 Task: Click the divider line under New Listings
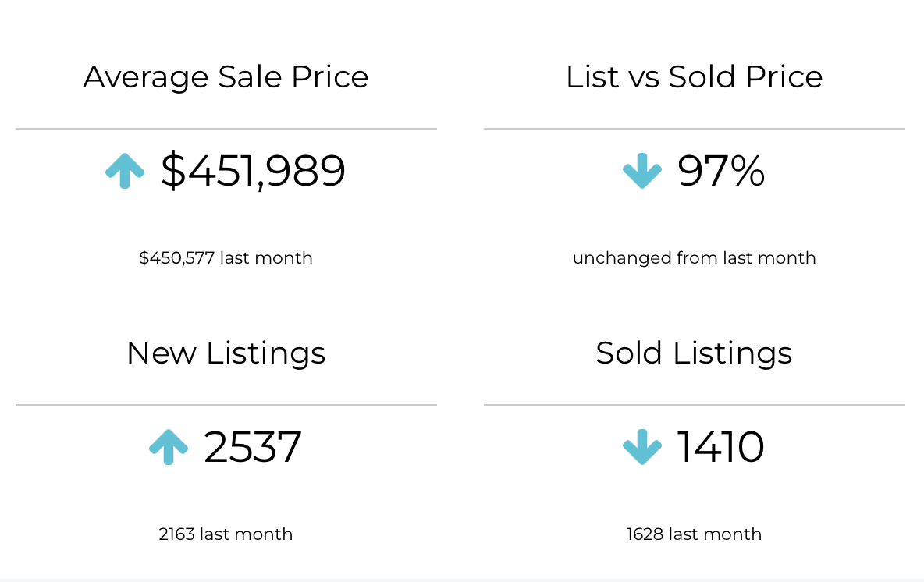click(x=226, y=405)
